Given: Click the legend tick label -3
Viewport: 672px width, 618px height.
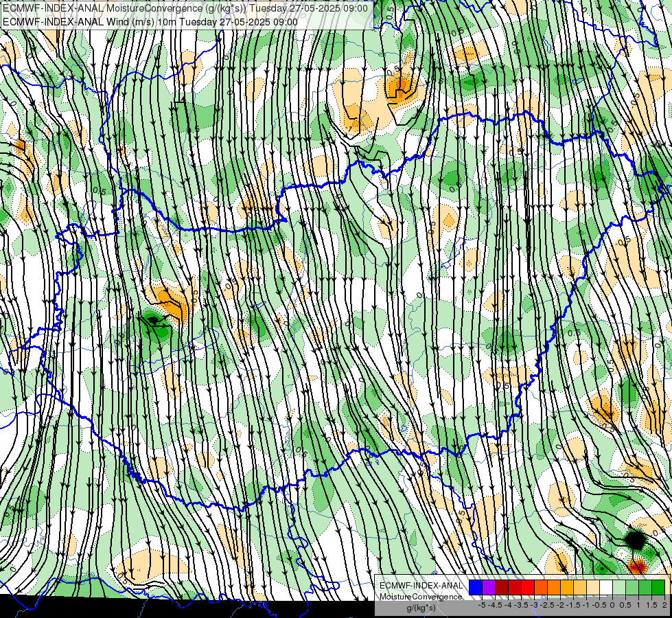Looking at the screenshot, I should [534, 605].
